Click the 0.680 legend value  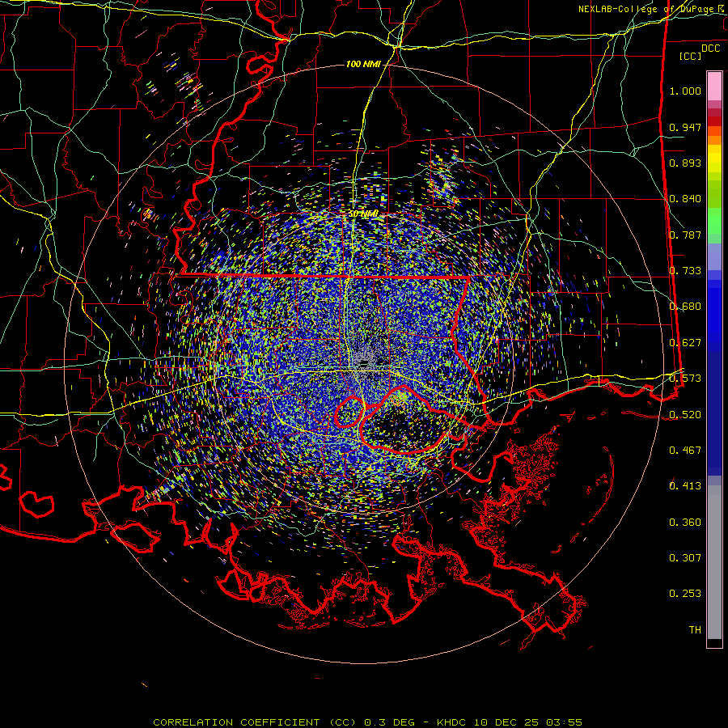tap(685, 307)
